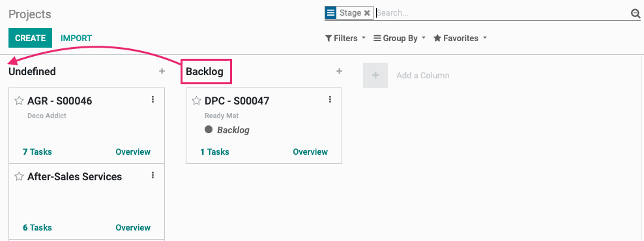This screenshot has height=241, width=644.
Task: Click the CREATE button
Action: click(x=31, y=38)
